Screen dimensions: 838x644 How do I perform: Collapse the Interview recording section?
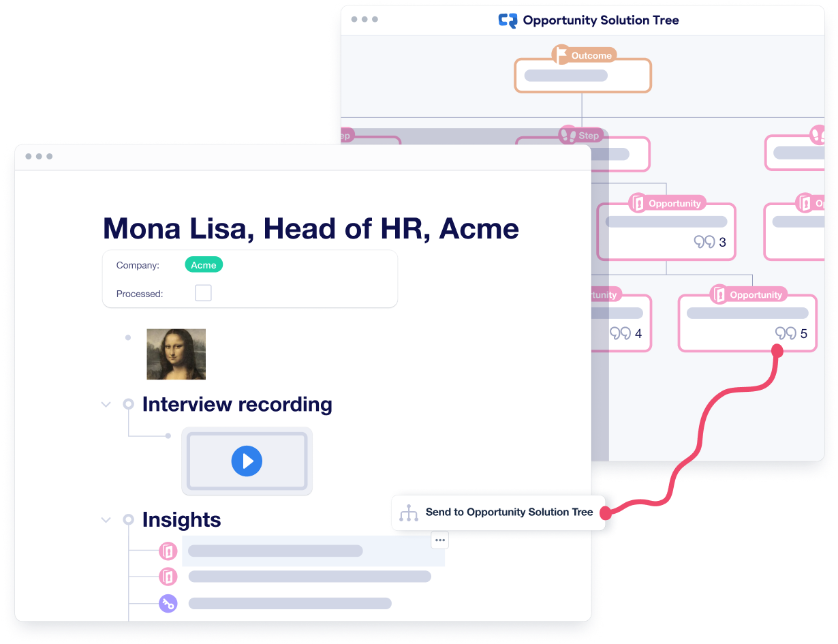click(106, 404)
